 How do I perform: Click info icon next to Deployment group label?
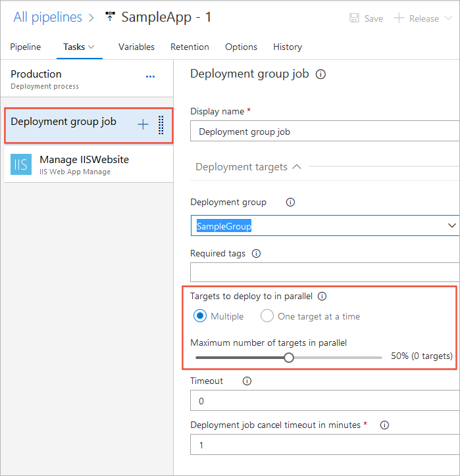coord(290,202)
